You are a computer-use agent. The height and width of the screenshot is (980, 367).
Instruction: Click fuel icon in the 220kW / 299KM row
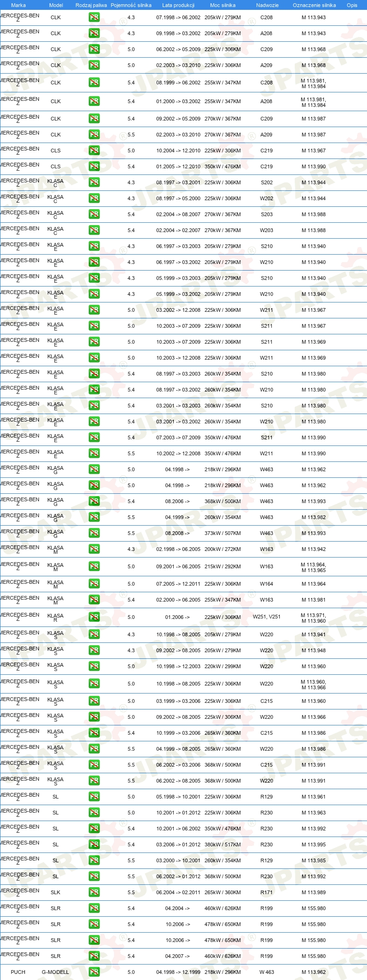tap(94, 666)
